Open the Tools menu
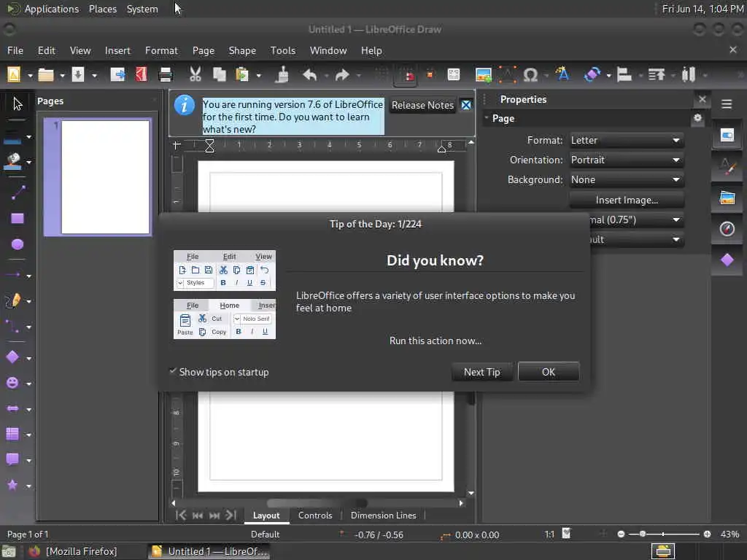Viewport: 747px width, 560px height. click(283, 50)
